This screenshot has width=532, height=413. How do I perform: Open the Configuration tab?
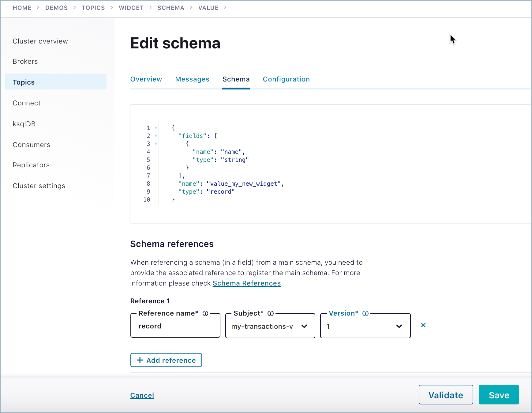286,79
